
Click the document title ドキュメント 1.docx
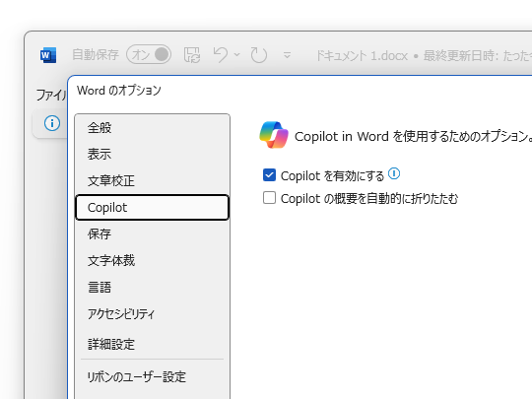coord(362,55)
